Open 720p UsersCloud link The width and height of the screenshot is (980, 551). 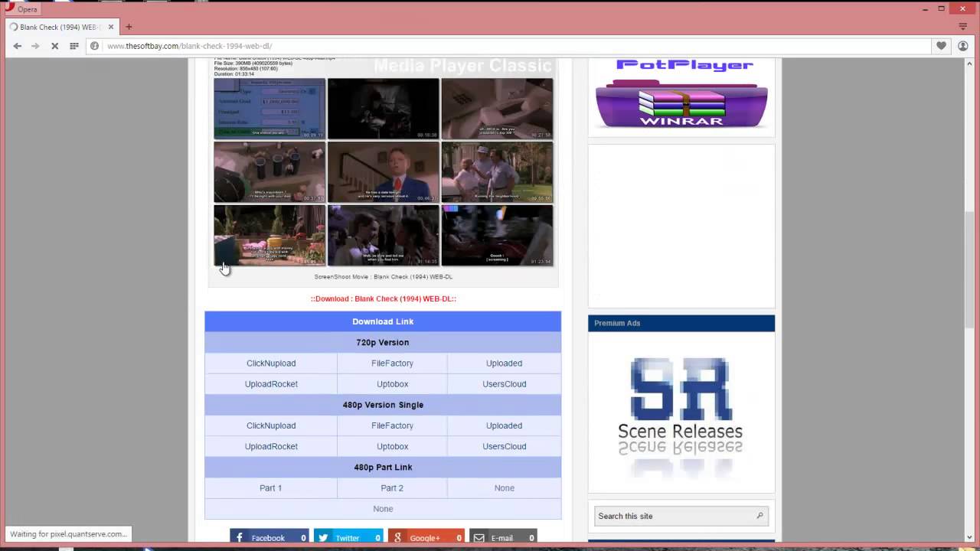pos(504,384)
